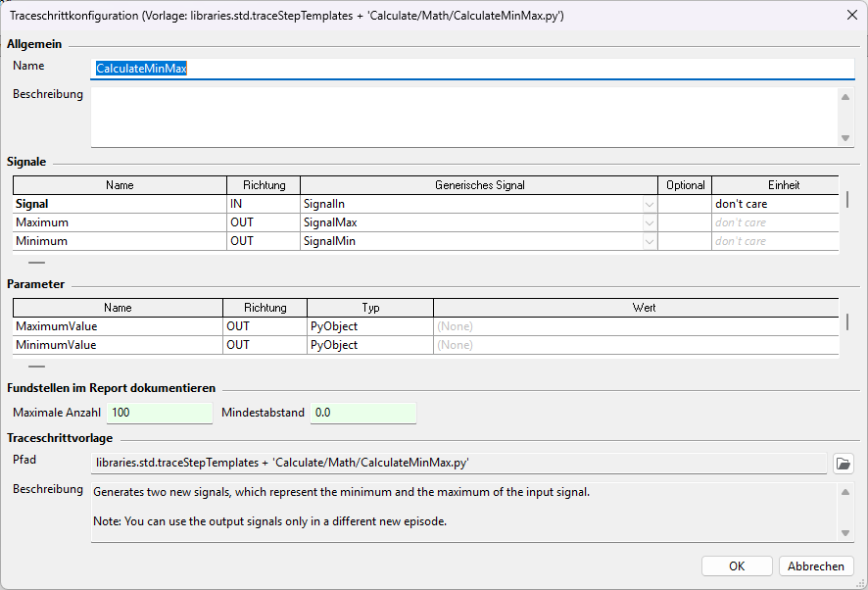Click the Einheit cell of the Minimum row
This screenshot has height=590, width=868.
point(775,241)
